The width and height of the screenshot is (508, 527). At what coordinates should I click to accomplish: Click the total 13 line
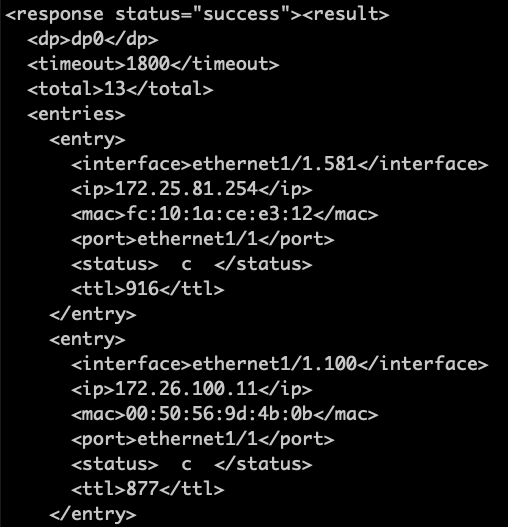120,89
